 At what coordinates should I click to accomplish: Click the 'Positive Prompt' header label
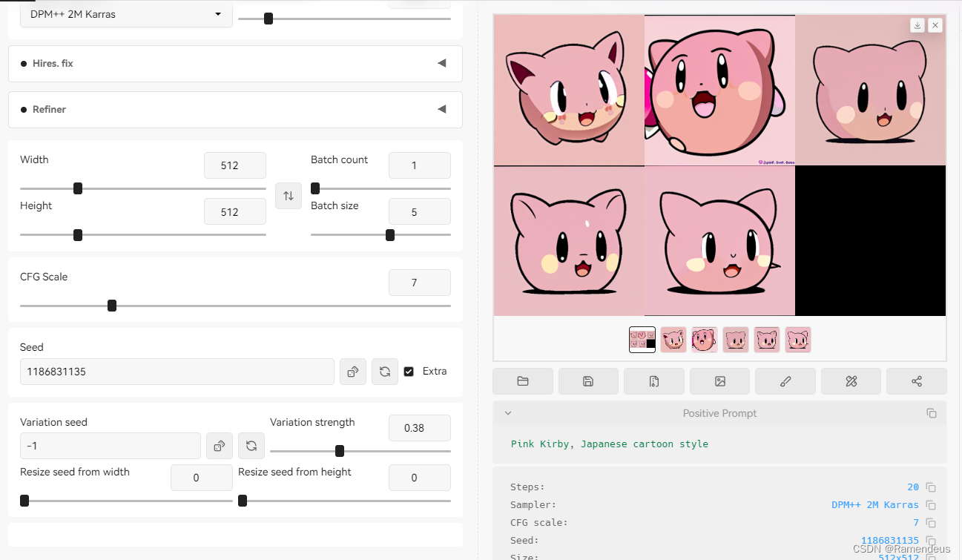(719, 413)
